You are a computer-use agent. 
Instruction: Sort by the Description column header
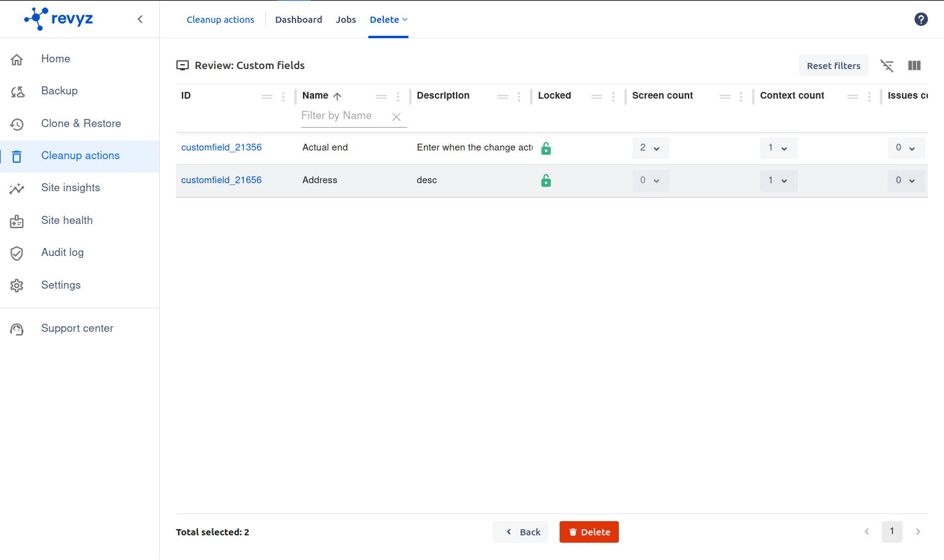tap(443, 96)
